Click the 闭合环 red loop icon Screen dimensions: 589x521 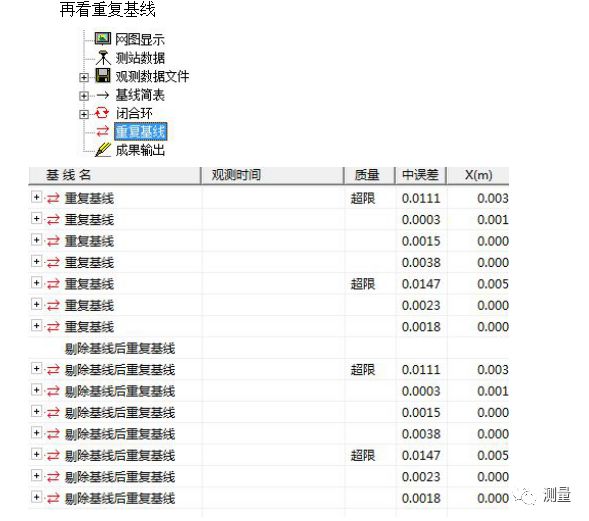[x=102, y=113]
